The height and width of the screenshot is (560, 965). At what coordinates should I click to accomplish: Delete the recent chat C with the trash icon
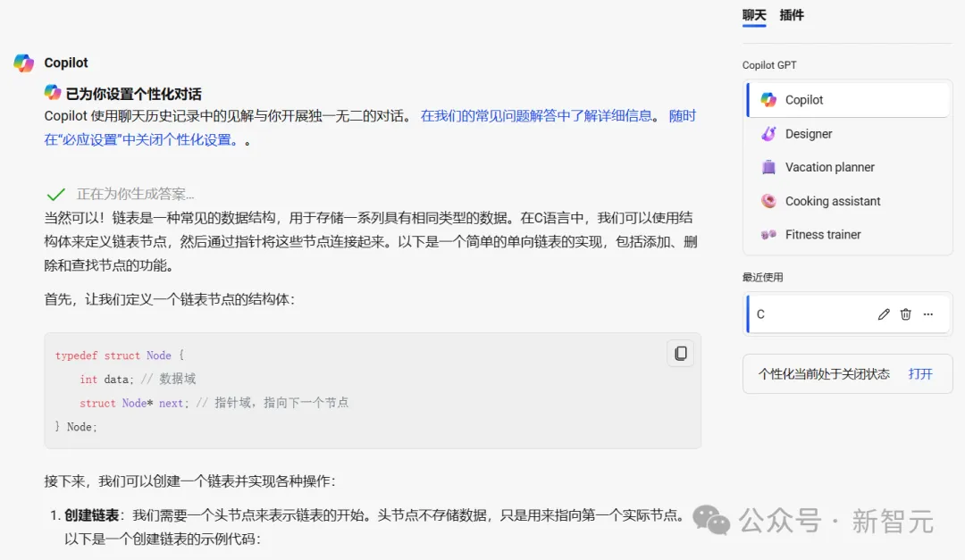pos(906,314)
